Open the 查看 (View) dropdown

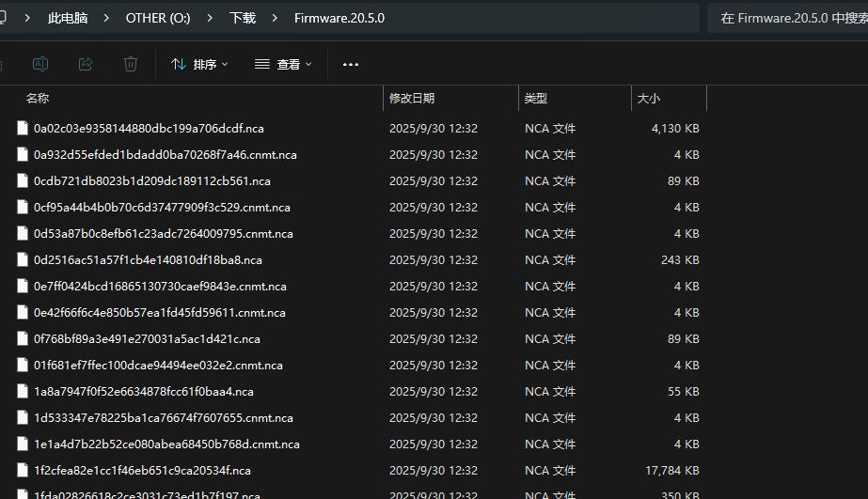pyautogui.click(x=283, y=64)
